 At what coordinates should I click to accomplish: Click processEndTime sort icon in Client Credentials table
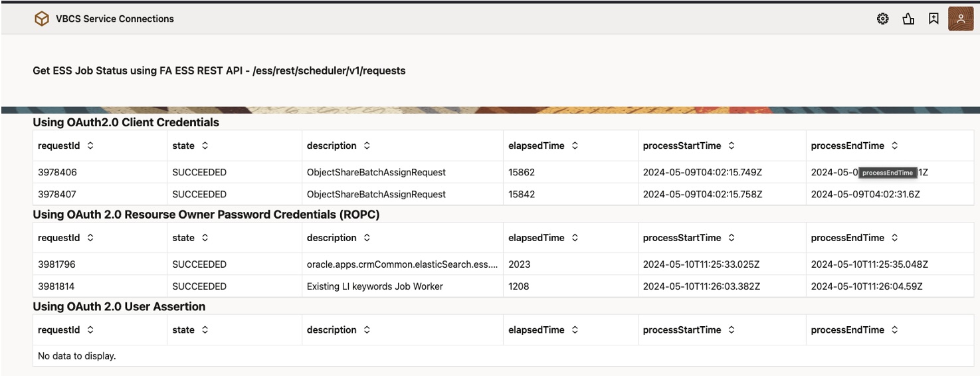pos(895,145)
